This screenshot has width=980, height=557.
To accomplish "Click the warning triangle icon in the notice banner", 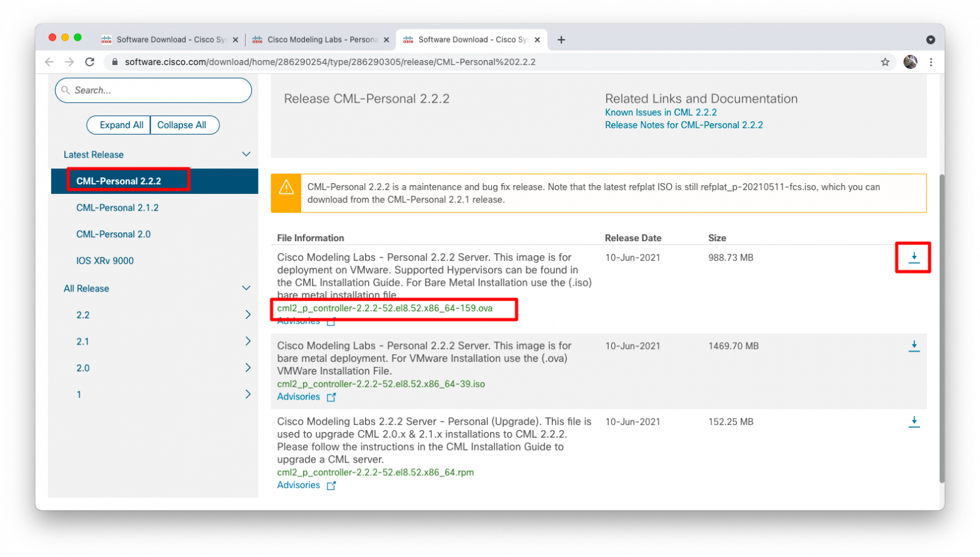I will [x=286, y=187].
